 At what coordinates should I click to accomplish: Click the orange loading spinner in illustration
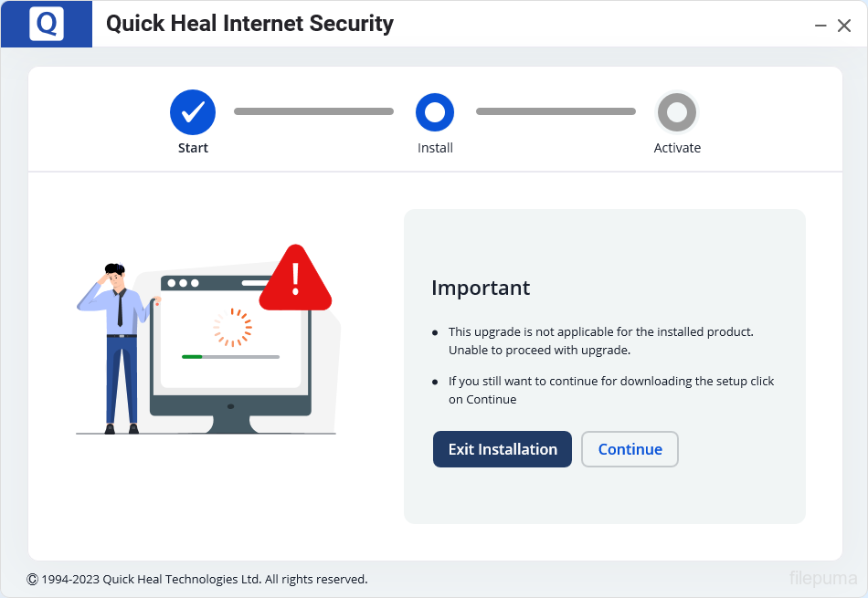pos(232,327)
